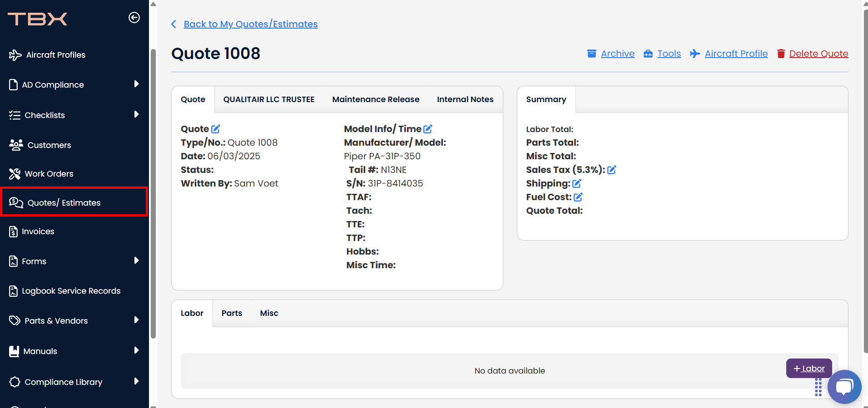868x408 pixels.
Task: Click the Delete Quote link
Action: pyautogui.click(x=818, y=54)
